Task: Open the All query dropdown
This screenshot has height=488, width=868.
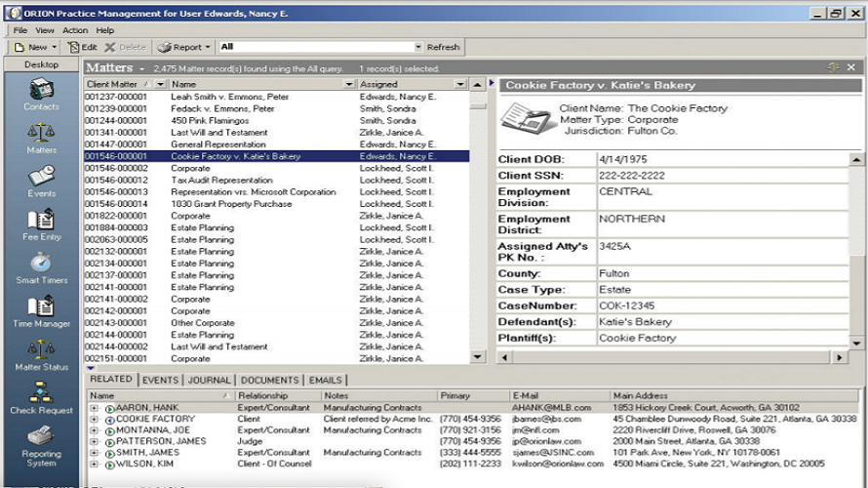Action: click(x=418, y=47)
